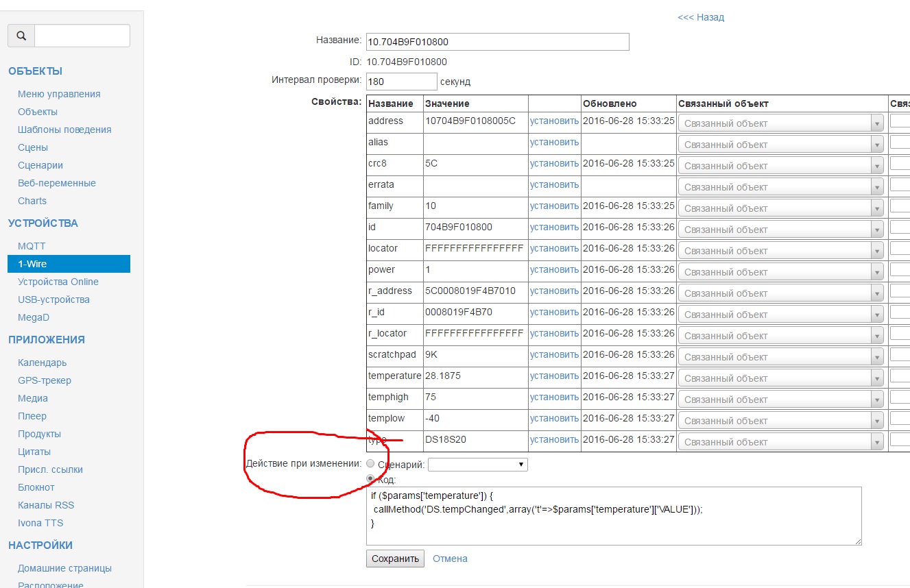The image size is (910, 588).
Task: Focus the Название input field
Action: (x=498, y=42)
